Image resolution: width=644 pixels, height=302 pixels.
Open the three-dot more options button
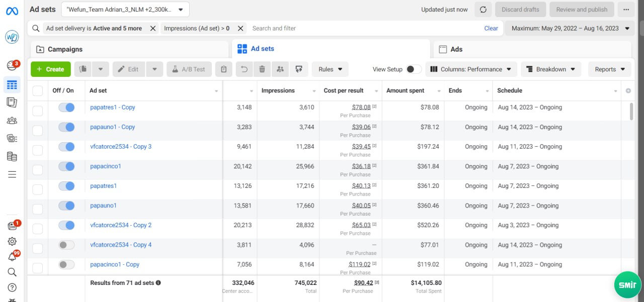[626, 10]
